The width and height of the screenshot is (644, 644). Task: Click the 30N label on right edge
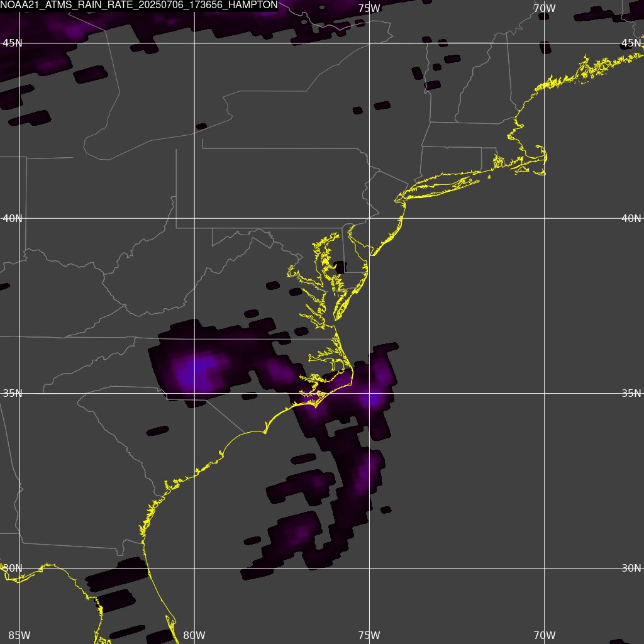pyautogui.click(x=631, y=568)
